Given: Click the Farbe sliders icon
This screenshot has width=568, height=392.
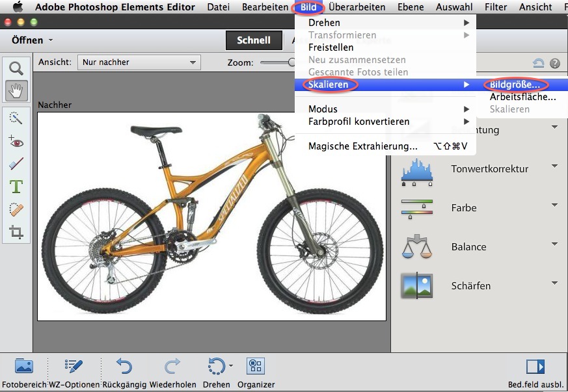Looking at the screenshot, I should click(417, 209).
